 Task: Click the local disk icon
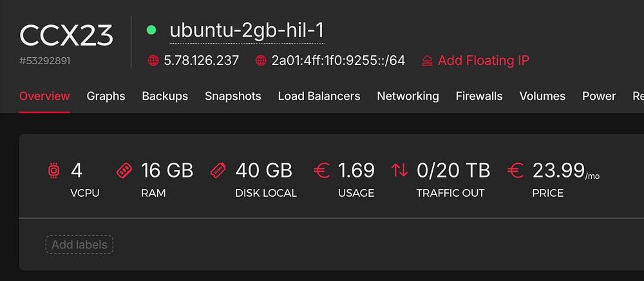[x=219, y=170]
